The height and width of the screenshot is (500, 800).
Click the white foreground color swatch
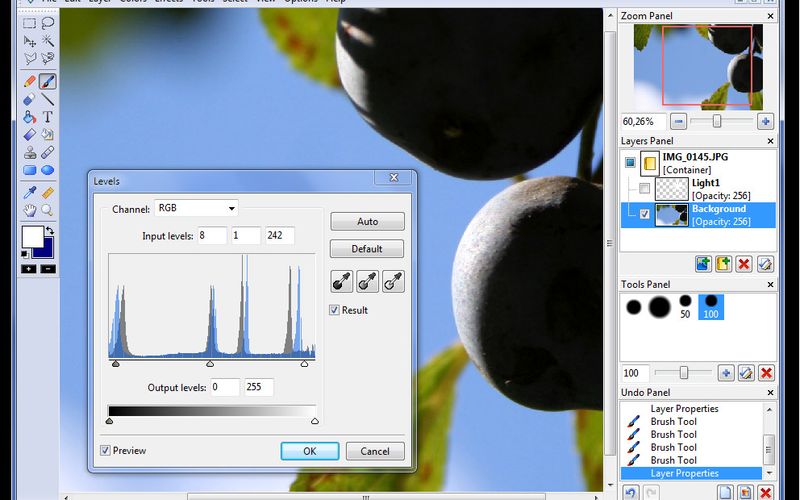[x=31, y=236]
